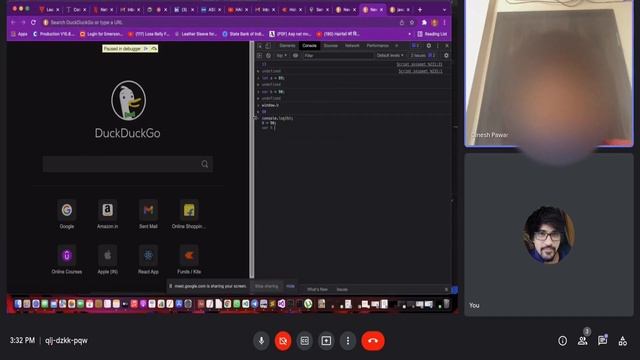Select the pinned shared-screen participant tile
This screenshot has width=640, height=360.
pyautogui.click(x=549, y=73)
